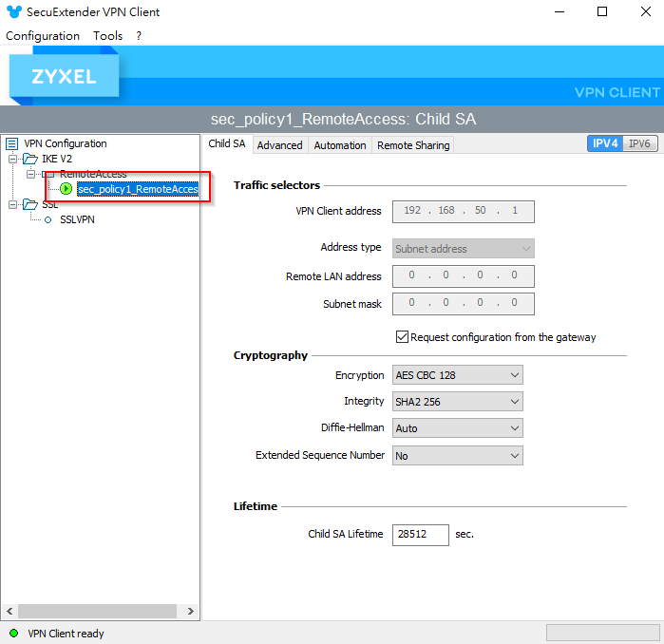Click the tree panel horizontal scrollbar thumb

point(98,611)
